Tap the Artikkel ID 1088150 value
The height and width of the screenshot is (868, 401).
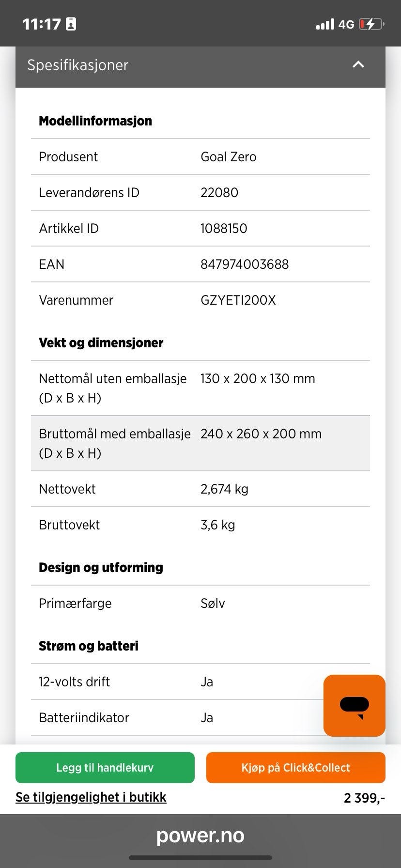(224, 229)
